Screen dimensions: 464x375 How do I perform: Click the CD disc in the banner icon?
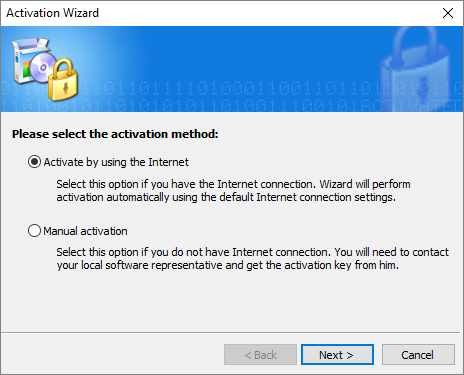coord(42,68)
